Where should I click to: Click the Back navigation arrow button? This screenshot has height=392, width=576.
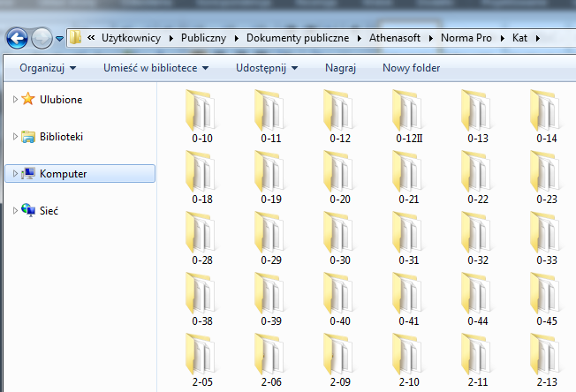17,38
